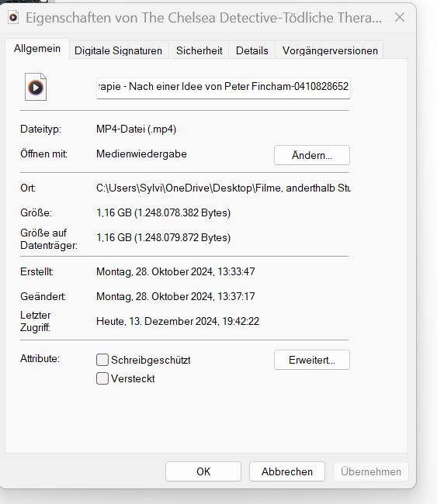This screenshot has width=437, height=504.
Task: Toggle the Versteckt checkbox
Action: tap(102, 378)
